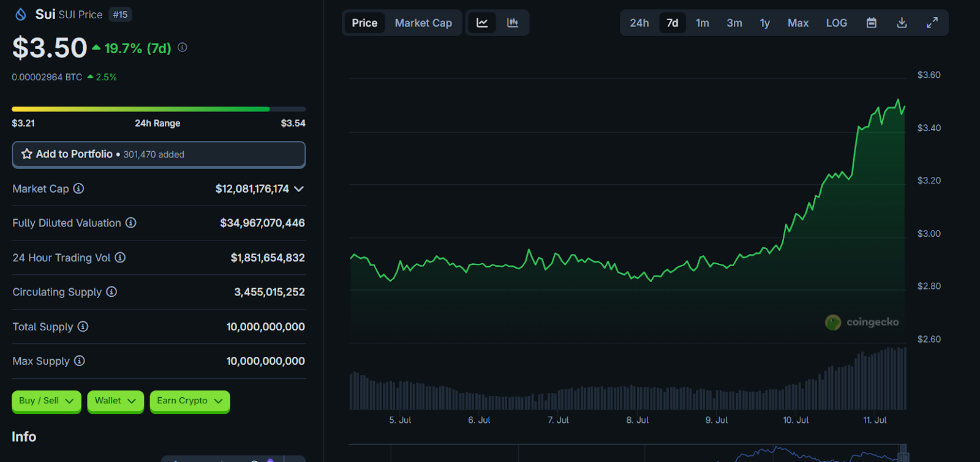Click the $12,081,176,174 market cap value
The width and height of the screenshot is (980, 462).
pos(252,189)
